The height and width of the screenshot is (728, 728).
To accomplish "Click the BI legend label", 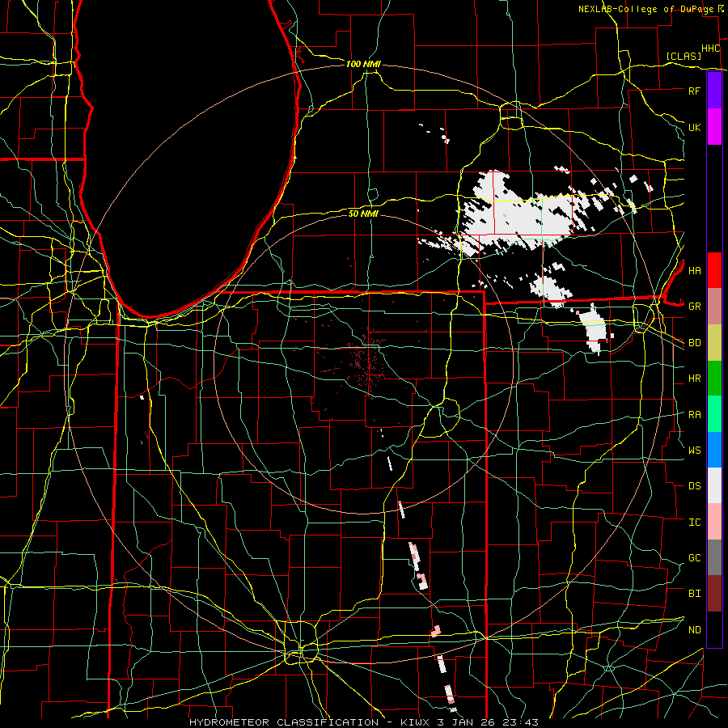I will tap(694, 594).
